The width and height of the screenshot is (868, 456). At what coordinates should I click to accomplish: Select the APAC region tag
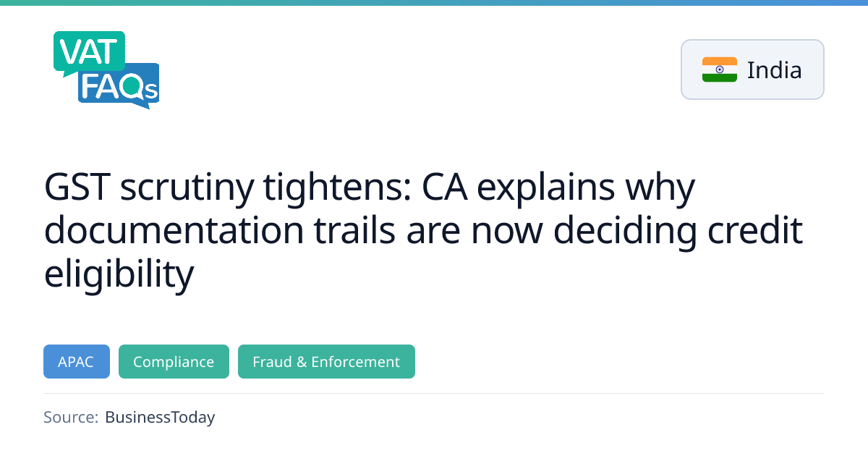coord(77,361)
